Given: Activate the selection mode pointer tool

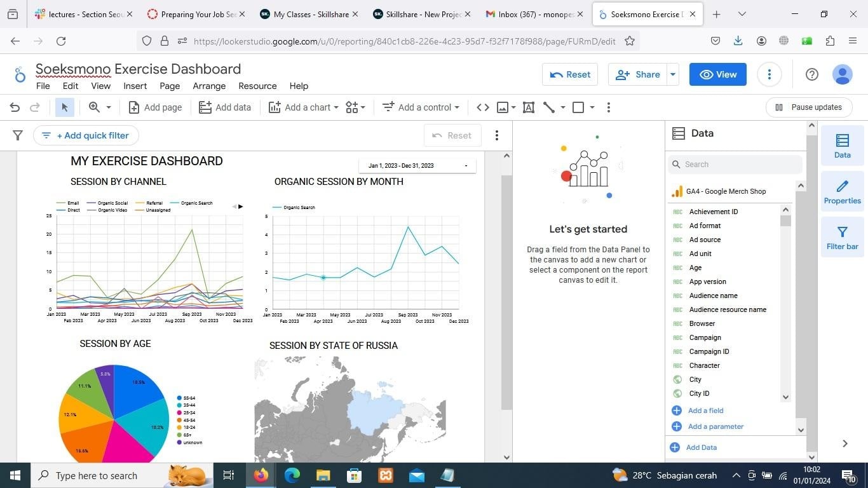Looking at the screenshot, I should 64,107.
